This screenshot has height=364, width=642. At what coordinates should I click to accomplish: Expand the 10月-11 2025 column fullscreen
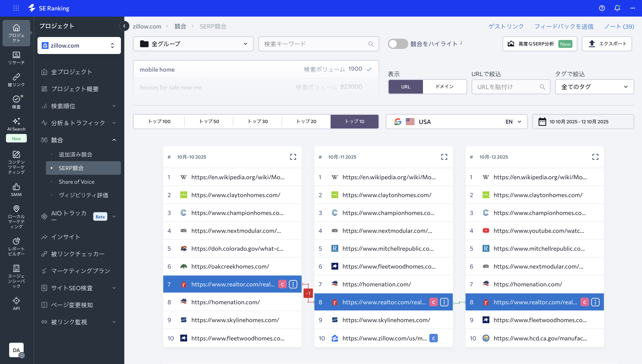[444, 157]
